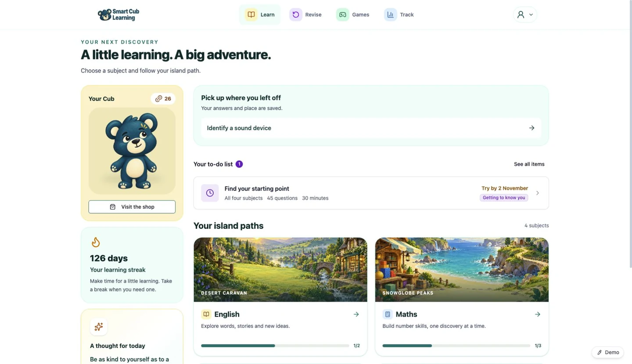Click the calculator icon beside Maths
This screenshot has height=364, width=632.
tap(388, 314)
